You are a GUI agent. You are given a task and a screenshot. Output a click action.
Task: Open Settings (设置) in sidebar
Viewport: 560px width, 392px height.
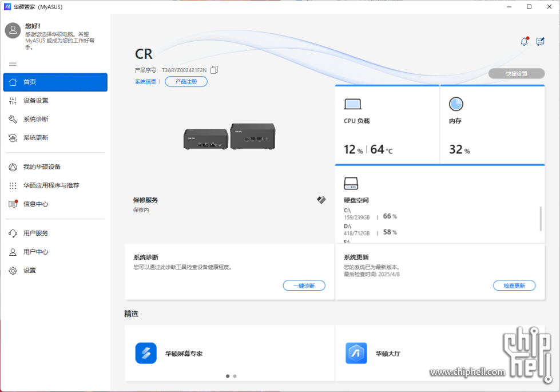coord(55,271)
